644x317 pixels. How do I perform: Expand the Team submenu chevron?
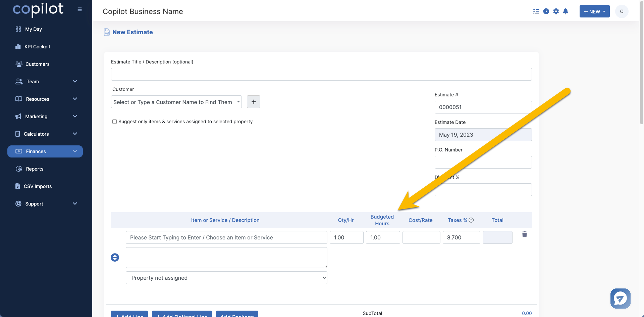[75, 82]
